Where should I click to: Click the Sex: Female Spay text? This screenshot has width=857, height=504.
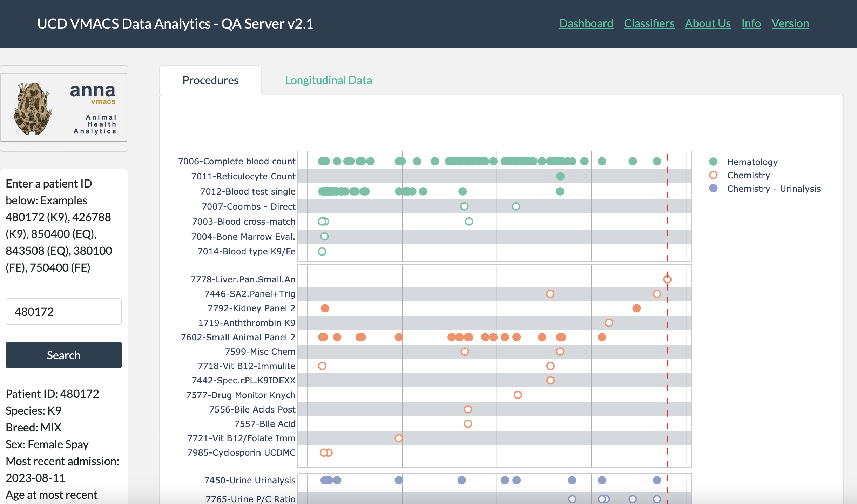pos(47,444)
